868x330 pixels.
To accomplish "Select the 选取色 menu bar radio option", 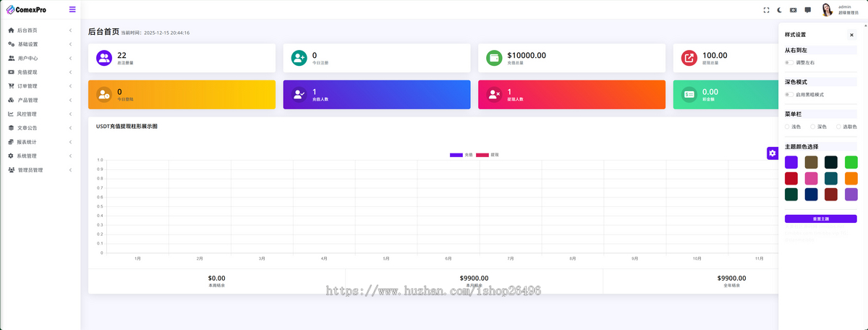I will tap(838, 127).
